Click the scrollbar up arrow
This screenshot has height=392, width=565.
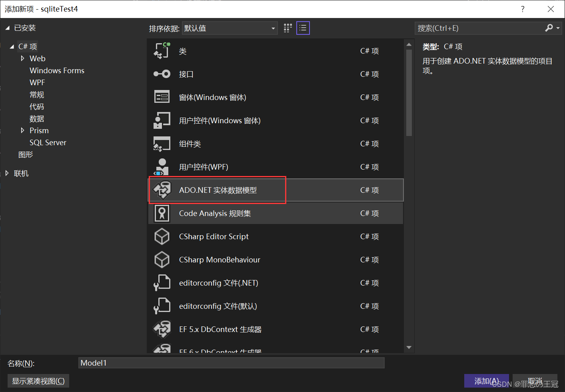tap(409, 44)
